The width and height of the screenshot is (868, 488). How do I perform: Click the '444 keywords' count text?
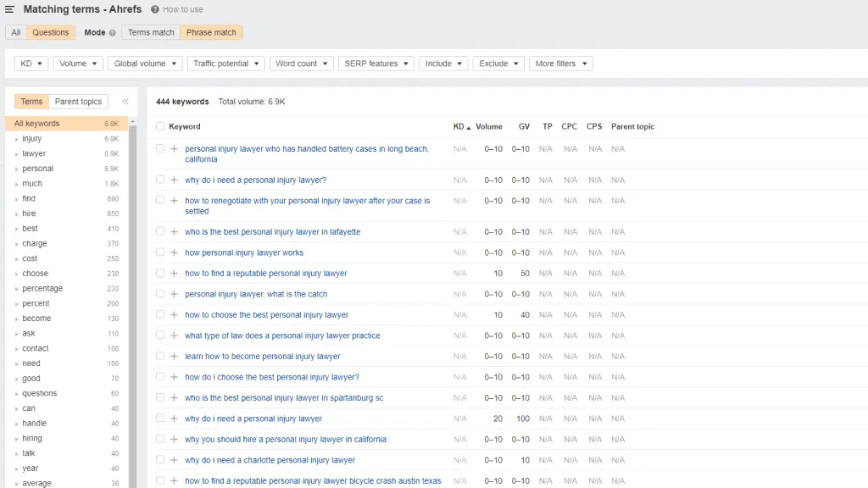pos(182,102)
